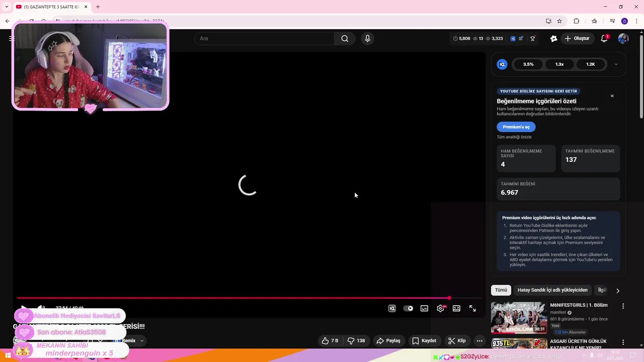Click the 1.2K stat pill
The height and width of the screenshot is (362, 644).
(591, 64)
